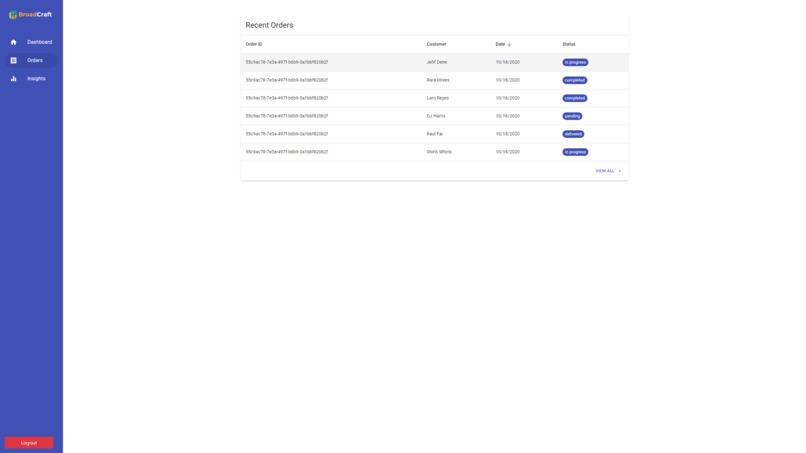Click the Customer column header
806x453 pixels.
pyautogui.click(x=436, y=44)
